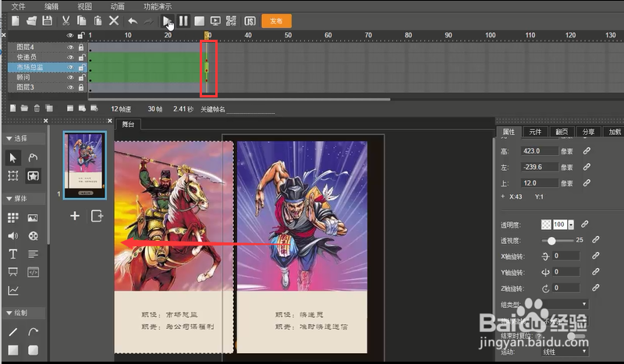The width and height of the screenshot is (624, 364).
Task: Delete layer with the trash icon
Action: coord(37,108)
